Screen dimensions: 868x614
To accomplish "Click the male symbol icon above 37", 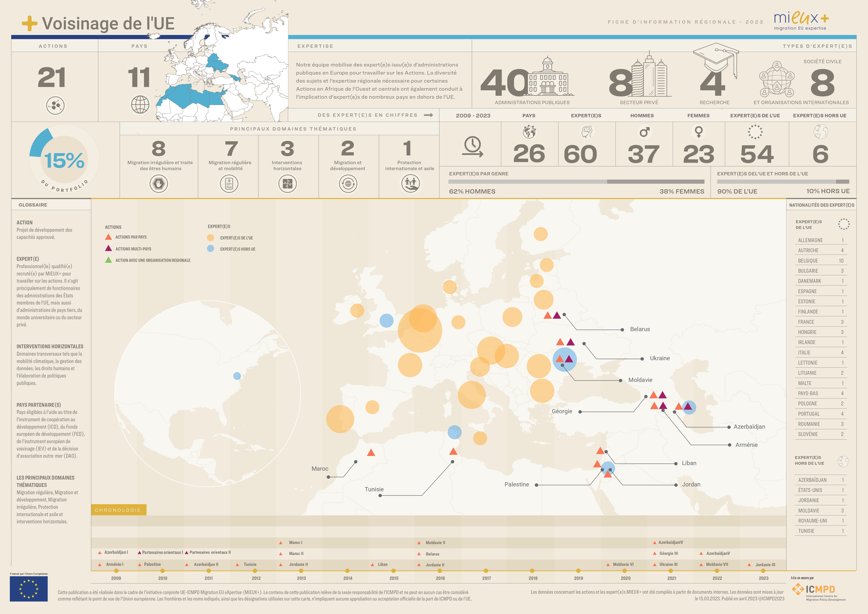I will [x=644, y=132].
